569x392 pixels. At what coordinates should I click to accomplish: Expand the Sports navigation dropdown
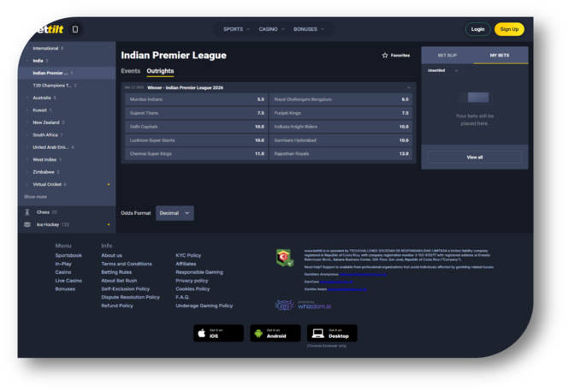pyautogui.click(x=236, y=29)
